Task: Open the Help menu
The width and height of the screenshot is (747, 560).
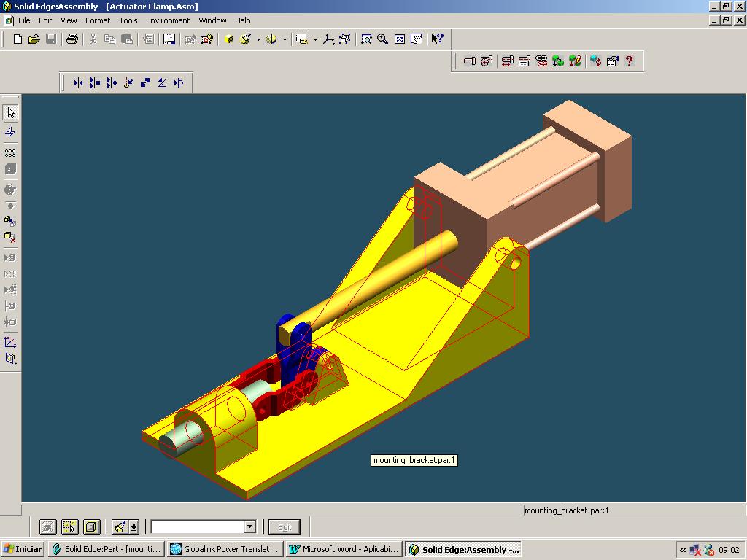Action: (242, 20)
